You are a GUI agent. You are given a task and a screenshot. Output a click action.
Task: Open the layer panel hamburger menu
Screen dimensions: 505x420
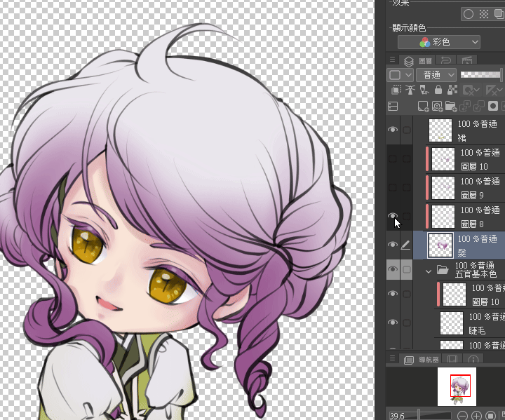(x=392, y=60)
